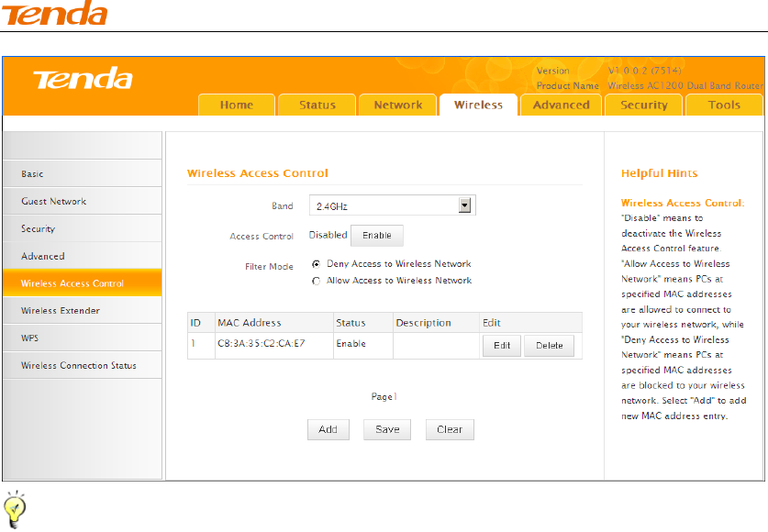Viewport: 768px width, 532px height.
Task: Click Enable button for Access Control
Action: 376,236
